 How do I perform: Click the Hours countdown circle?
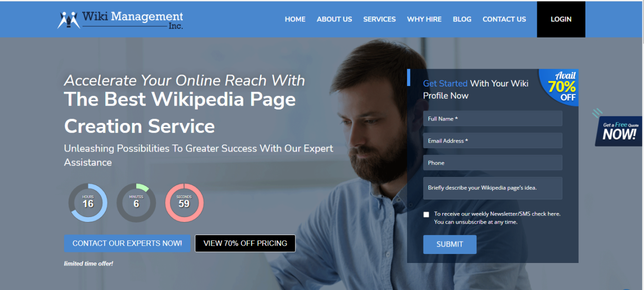(x=88, y=202)
